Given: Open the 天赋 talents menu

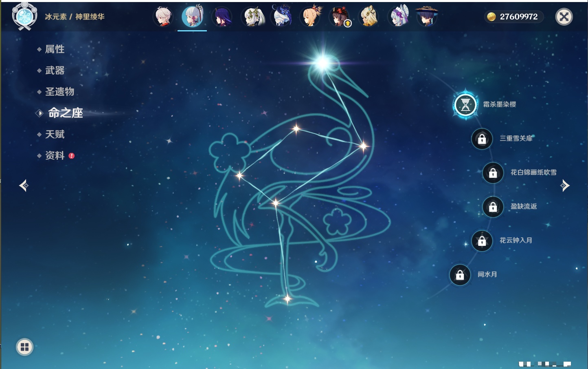Looking at the screenshot, I should click(x=55, y=134).
